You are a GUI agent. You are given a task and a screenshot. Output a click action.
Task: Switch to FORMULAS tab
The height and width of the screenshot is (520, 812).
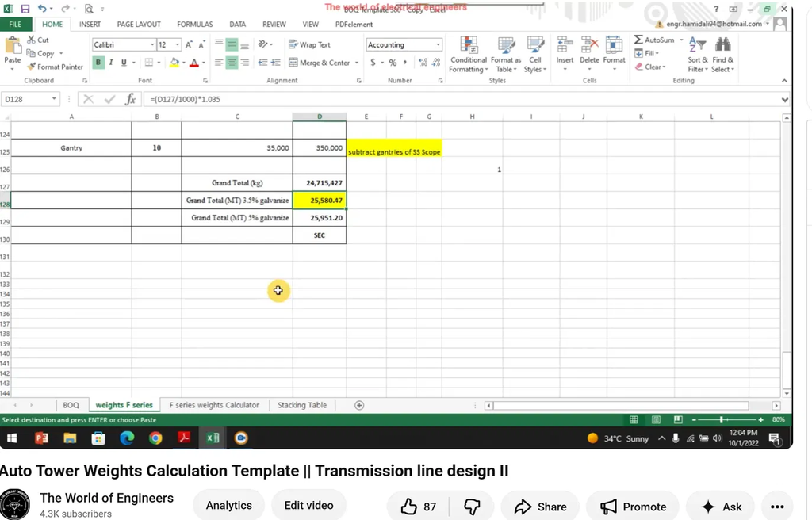[195, 25]
